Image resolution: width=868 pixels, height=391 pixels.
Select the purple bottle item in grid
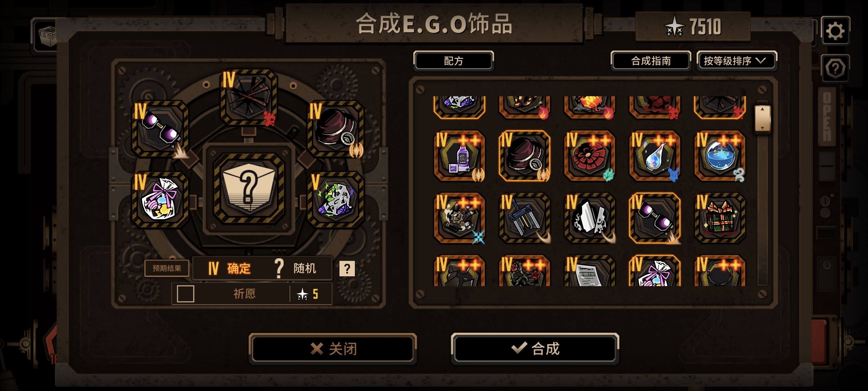pyautogui.click(x=459, y=156)
